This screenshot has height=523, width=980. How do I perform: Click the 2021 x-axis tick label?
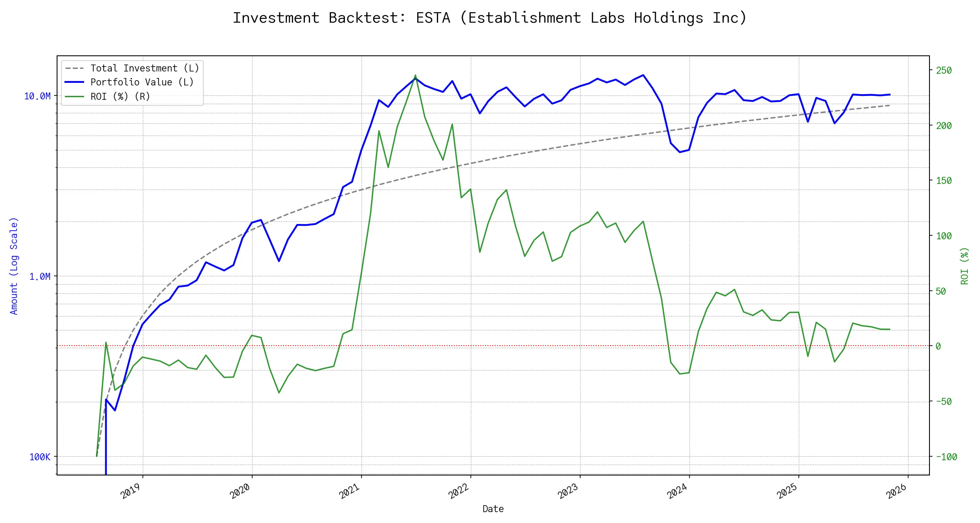349,491
